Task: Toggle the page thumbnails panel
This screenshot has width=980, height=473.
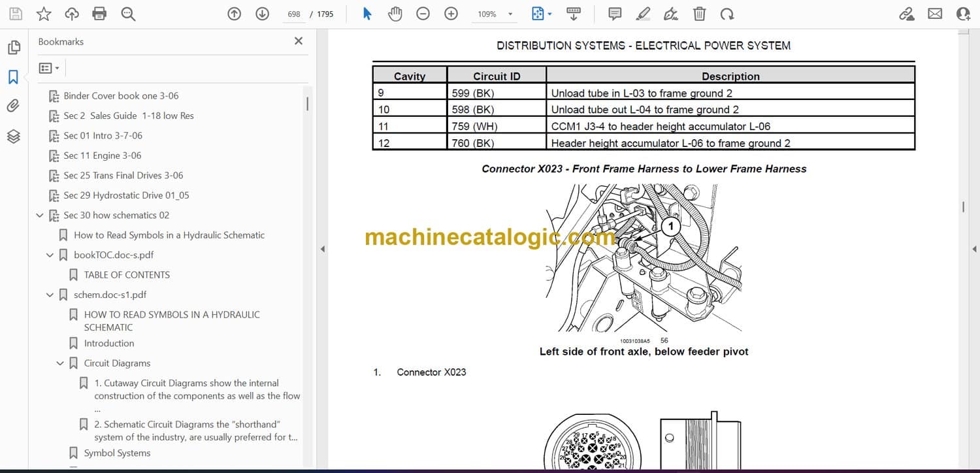Action: click(13, 48)
